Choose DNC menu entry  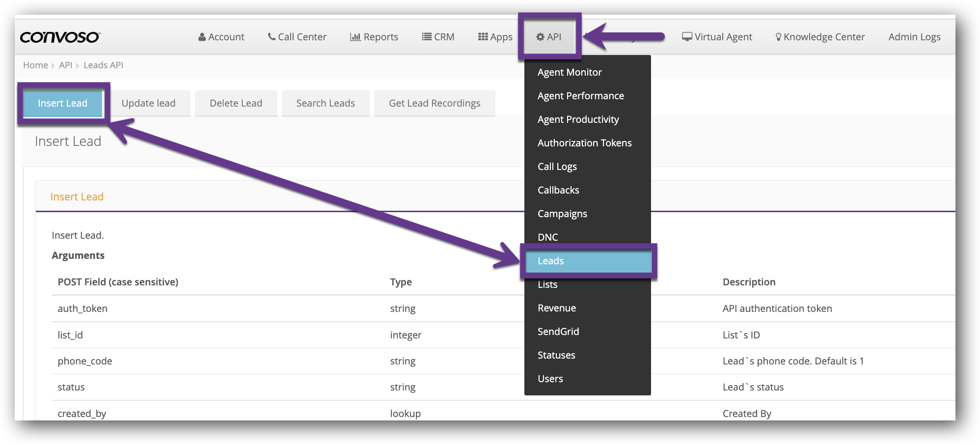[x=588, y=237]
